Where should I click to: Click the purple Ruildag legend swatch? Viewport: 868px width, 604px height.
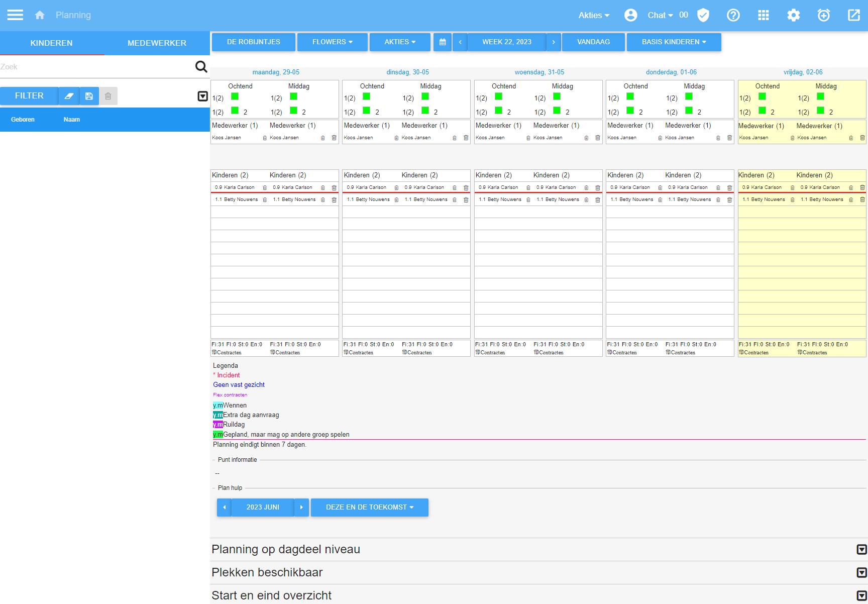[x=218, y=425]
